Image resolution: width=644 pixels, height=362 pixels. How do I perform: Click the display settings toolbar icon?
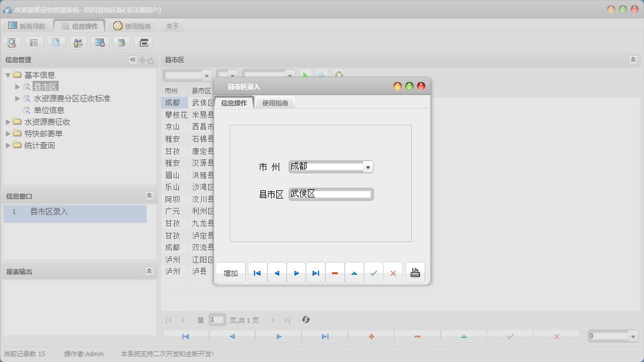coord(100,42)
